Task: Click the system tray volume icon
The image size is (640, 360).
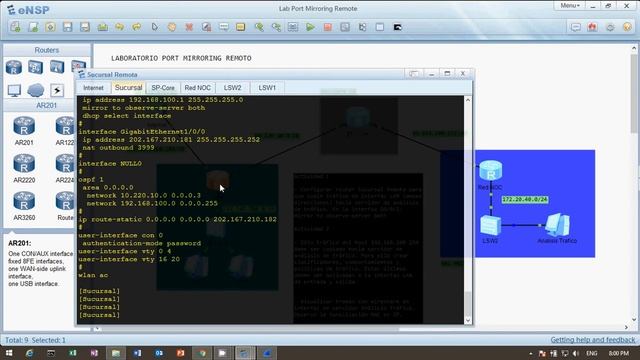Action: pos(576,353)
